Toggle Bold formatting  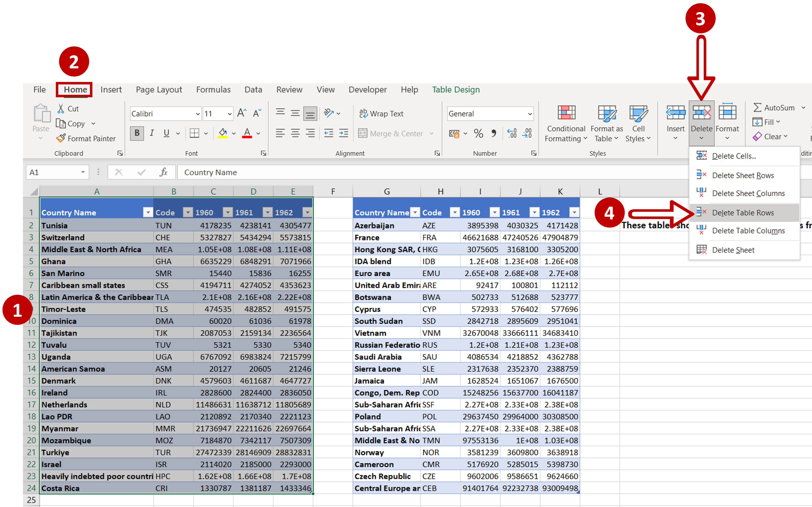tap(137, 133)
